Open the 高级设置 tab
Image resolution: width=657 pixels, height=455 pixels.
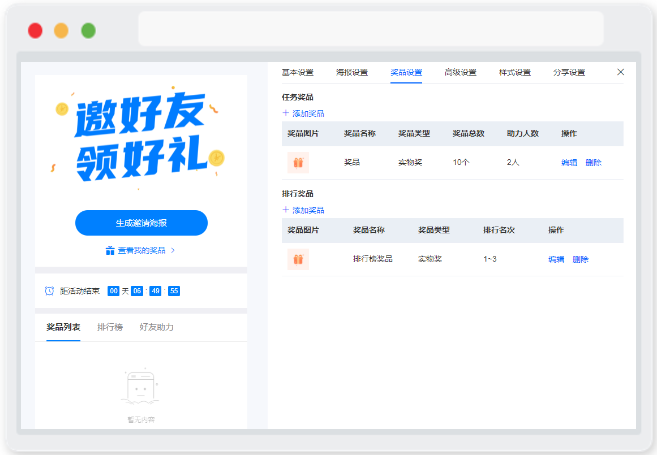coord(460,72)
